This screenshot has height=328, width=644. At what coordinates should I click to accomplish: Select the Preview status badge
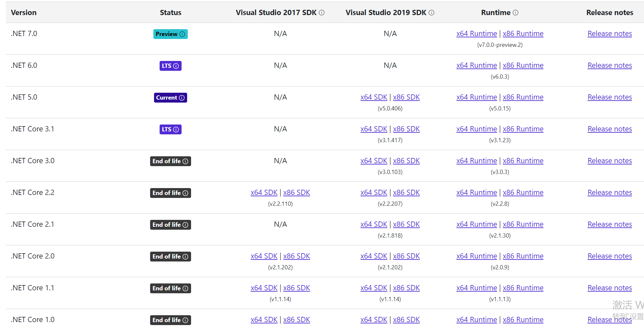[170, 34]
